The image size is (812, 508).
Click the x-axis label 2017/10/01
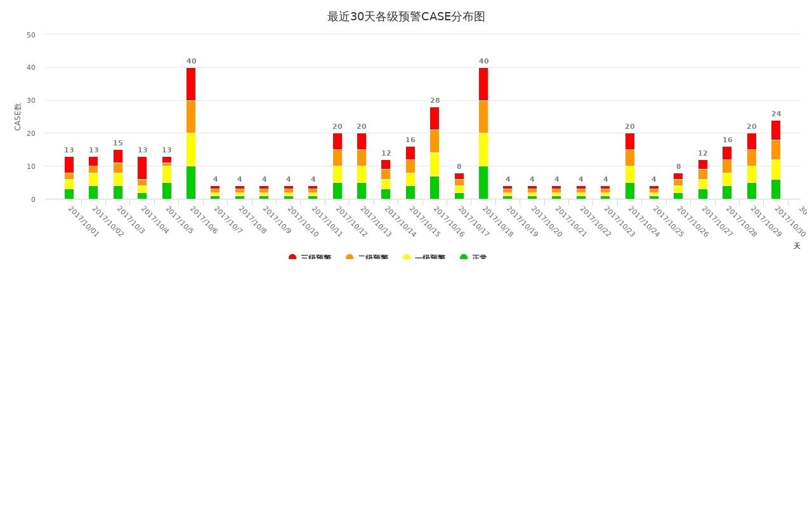tap(83, 222)
